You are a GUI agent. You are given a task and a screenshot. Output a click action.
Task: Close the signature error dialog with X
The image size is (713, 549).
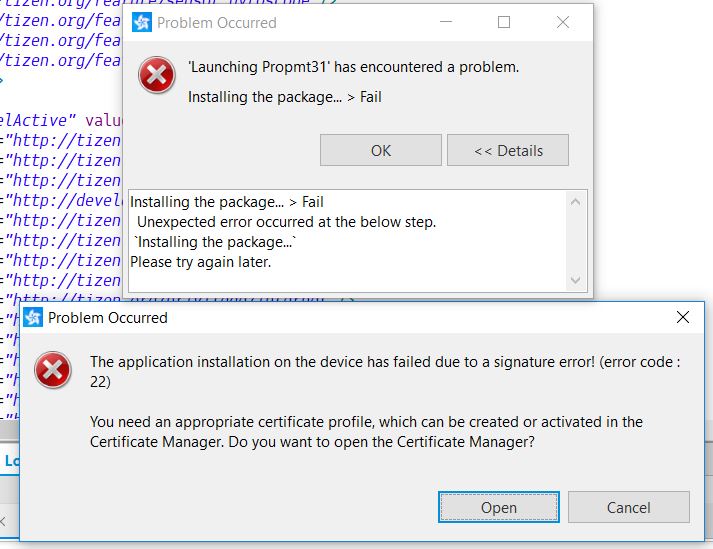(682, 318)
